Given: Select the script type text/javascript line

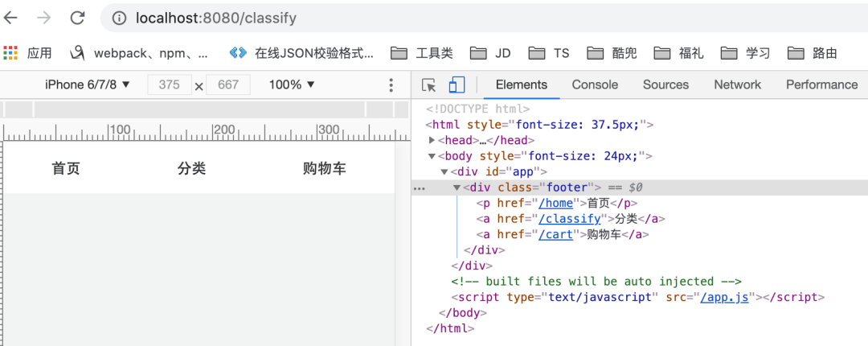Looking at the screenshot, I should pos(637,297).
